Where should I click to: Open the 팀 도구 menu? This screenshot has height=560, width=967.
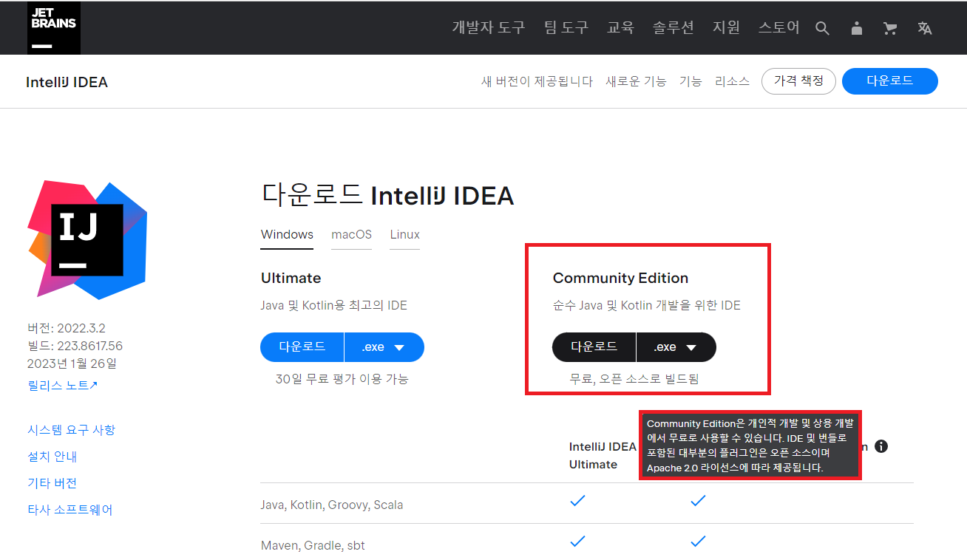(566, 28)
